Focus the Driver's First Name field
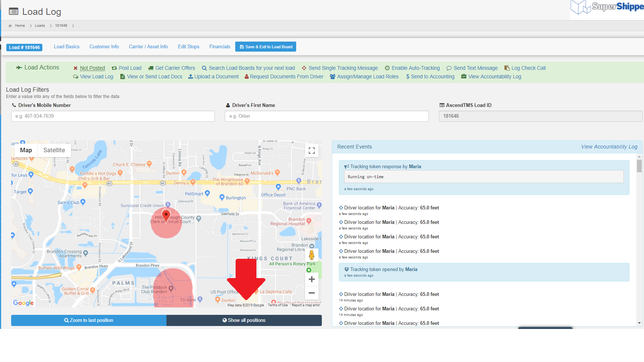This screenshot has width=644, height=362. click(x=327, y=116)
